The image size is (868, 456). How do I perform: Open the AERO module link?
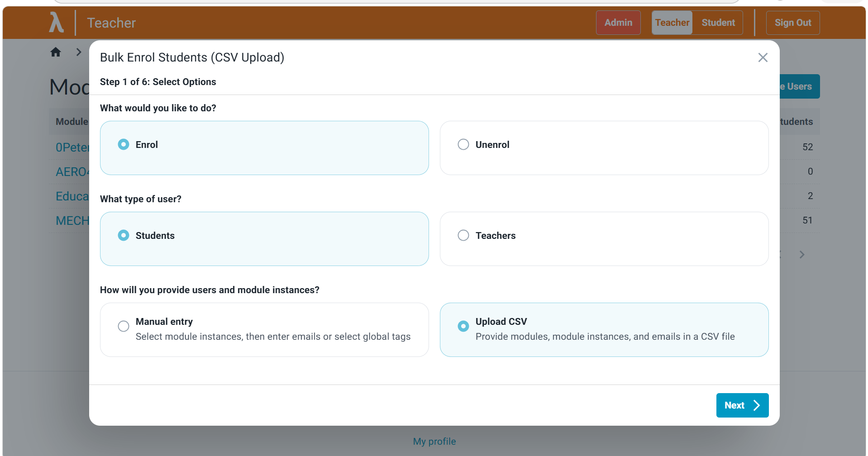click(72, 172)
